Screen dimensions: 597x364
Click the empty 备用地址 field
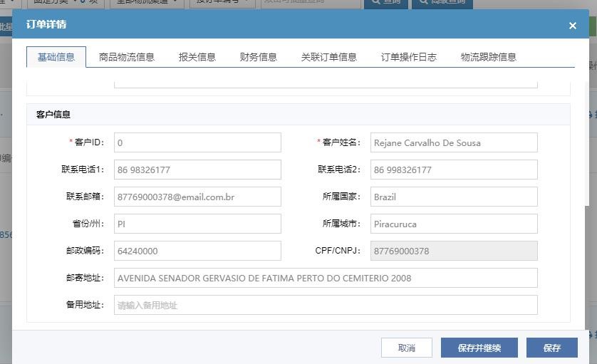(x=326, y=305)
